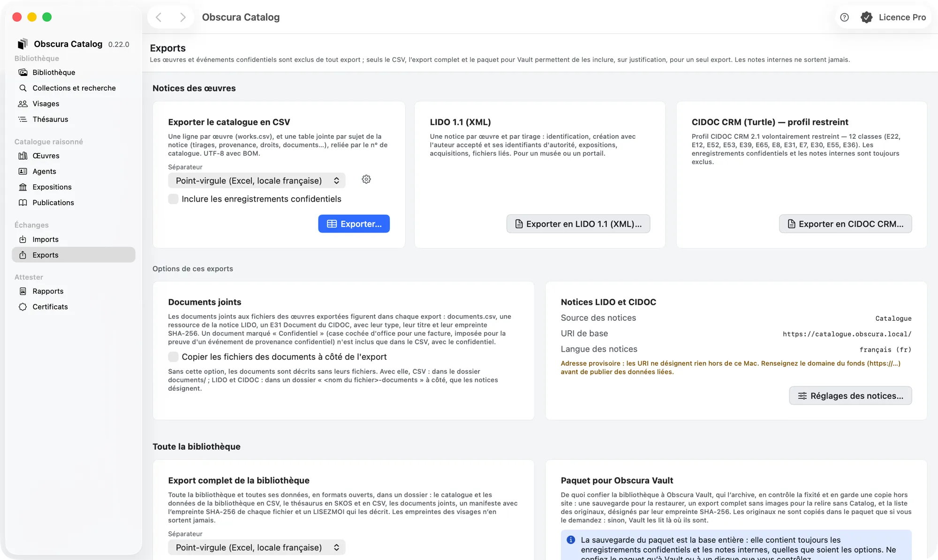The height and width of the screenshot is (560, 938).
Task: Open CSV export settings gear icon
Action: 366,179
